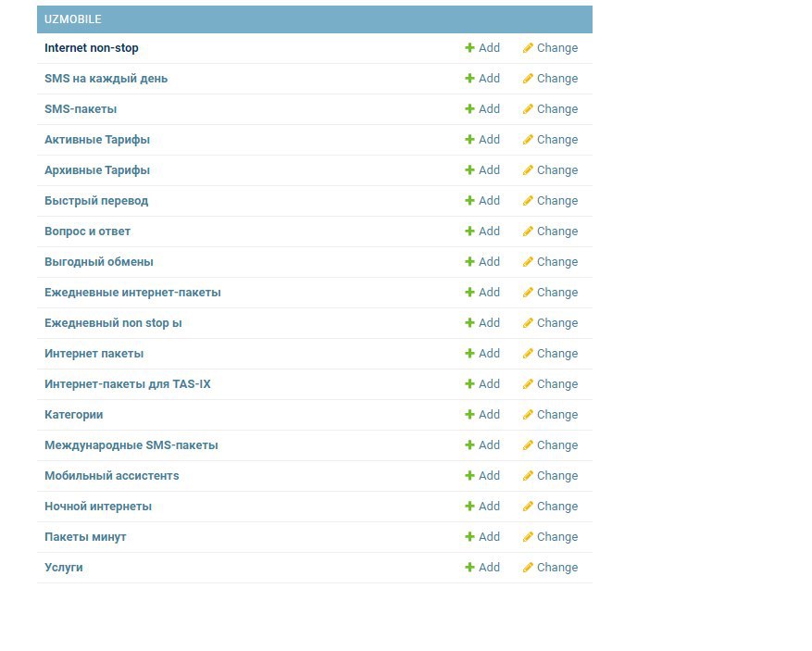Open the Выгодный обмены model
Screen dimensions: 812x651
tap(99, 261)
